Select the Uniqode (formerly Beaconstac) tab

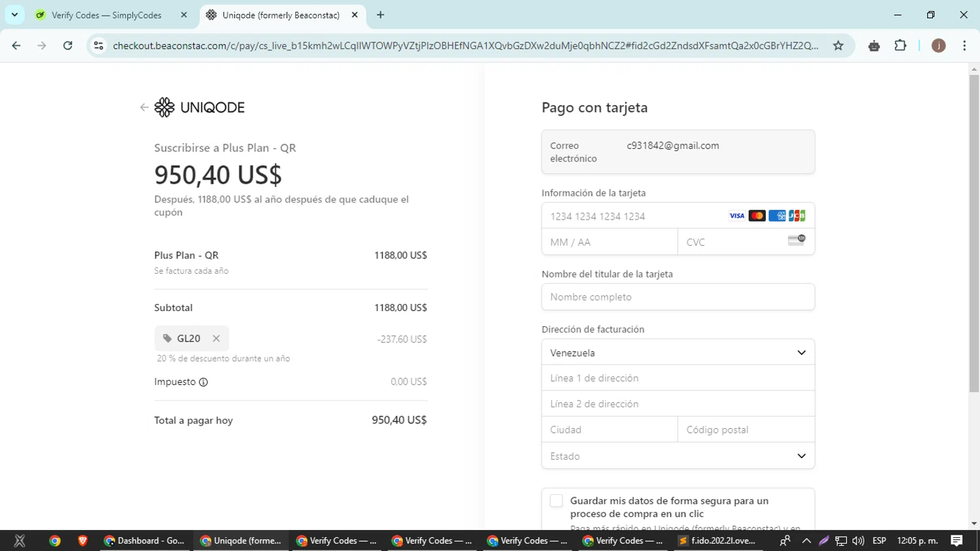click(x=281, y=15)
